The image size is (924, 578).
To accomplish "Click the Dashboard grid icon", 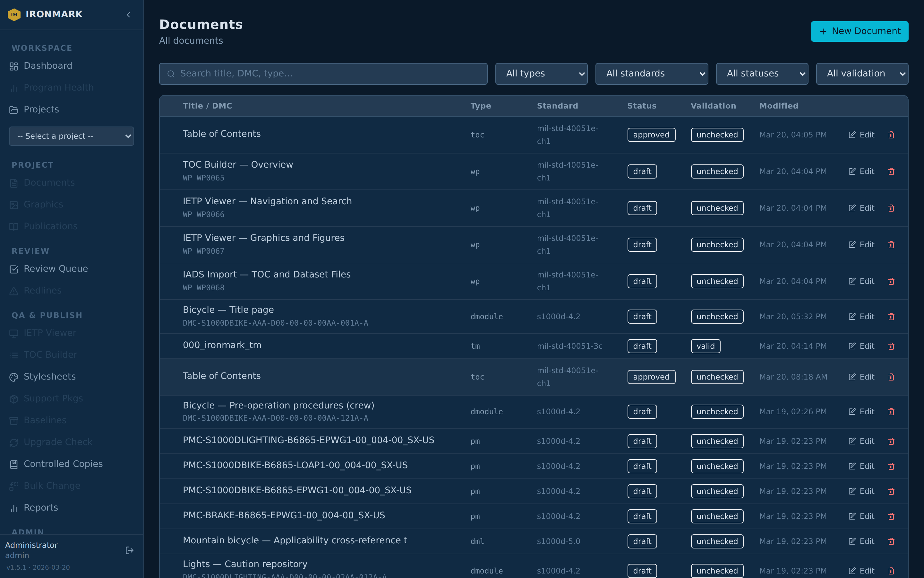I will (x=14, y=66).
